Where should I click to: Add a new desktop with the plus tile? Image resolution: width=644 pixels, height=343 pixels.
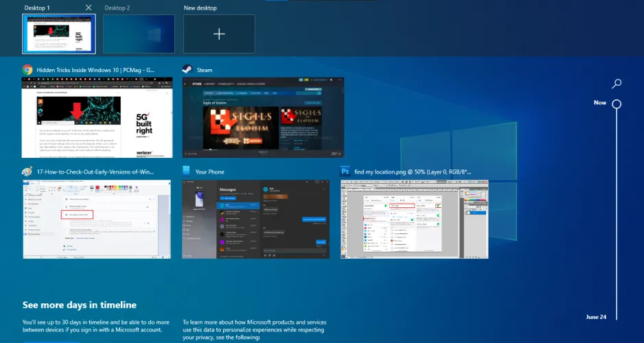[x=219, y=34]
